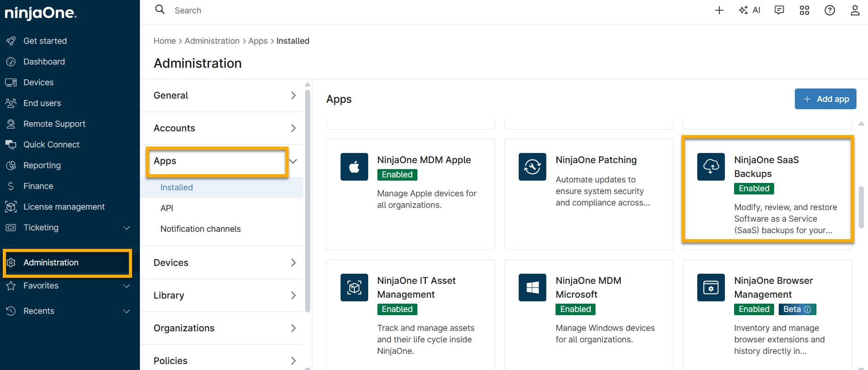Select Notification channels under Apps

click(222, 229)
